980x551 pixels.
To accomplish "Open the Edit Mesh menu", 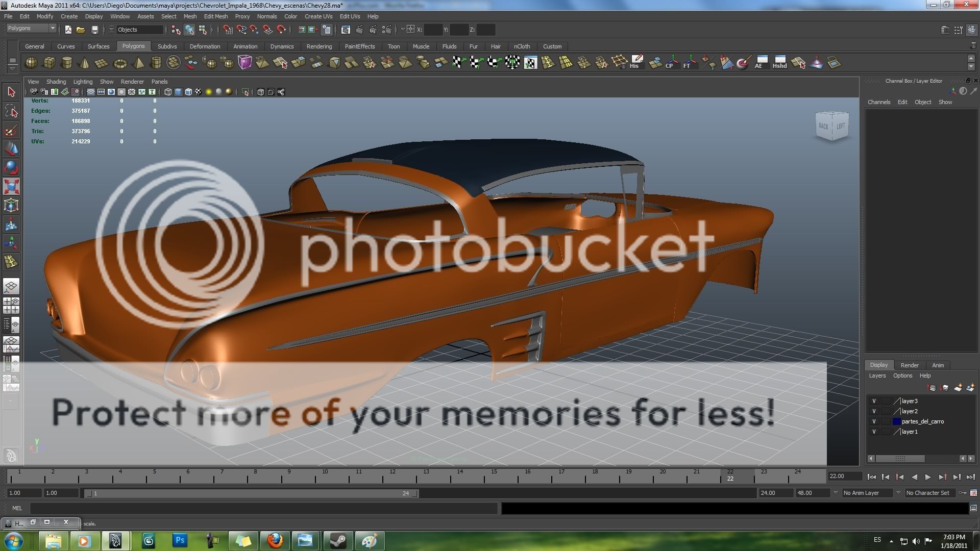I will (x=215, y=16).
